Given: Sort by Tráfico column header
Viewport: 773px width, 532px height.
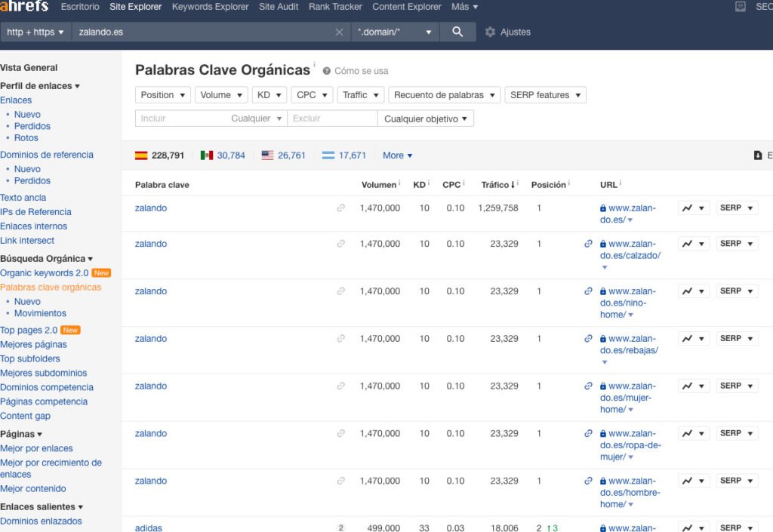Looking at the screenshot, I should click(x=498, y=185).
